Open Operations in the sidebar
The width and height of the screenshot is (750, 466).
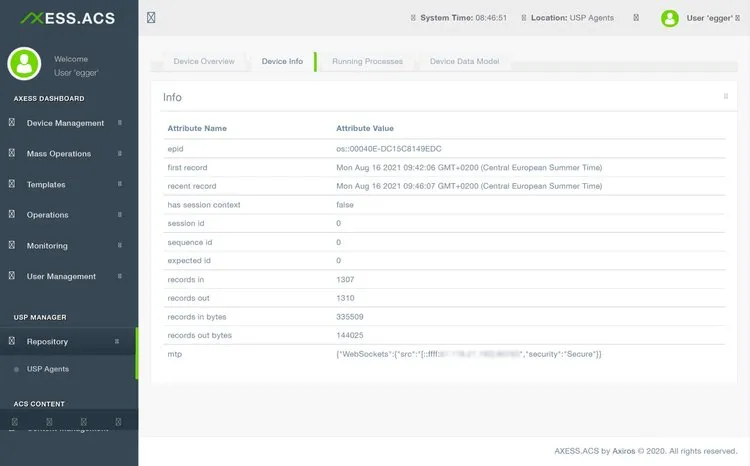click(x=48, y=215)
